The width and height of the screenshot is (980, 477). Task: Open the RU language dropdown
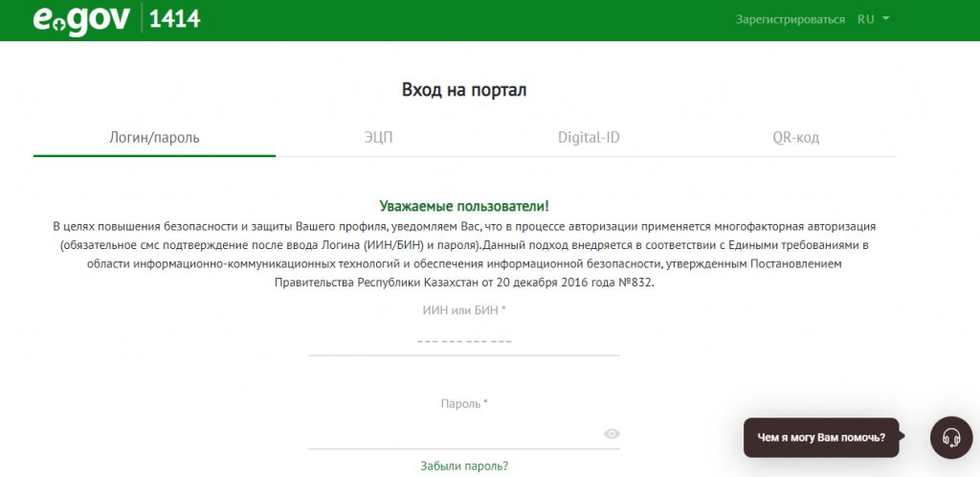[x=873, y=19]
